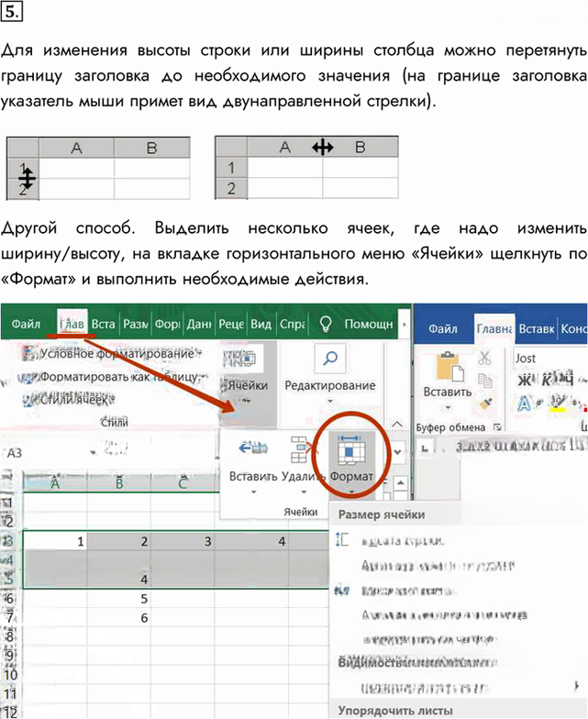
Task: Open the Вставк tab in Word
Action: point(536,328)
